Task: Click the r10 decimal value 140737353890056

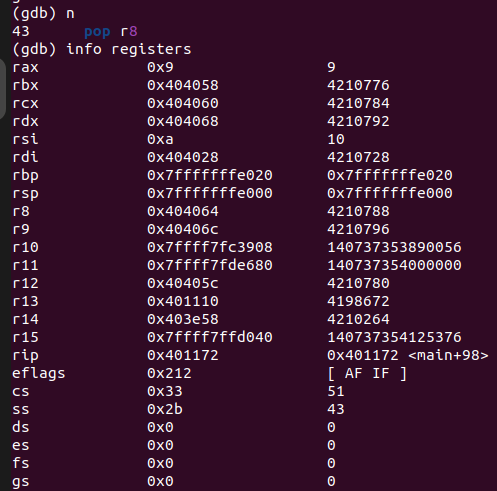Action: (394, 247)
